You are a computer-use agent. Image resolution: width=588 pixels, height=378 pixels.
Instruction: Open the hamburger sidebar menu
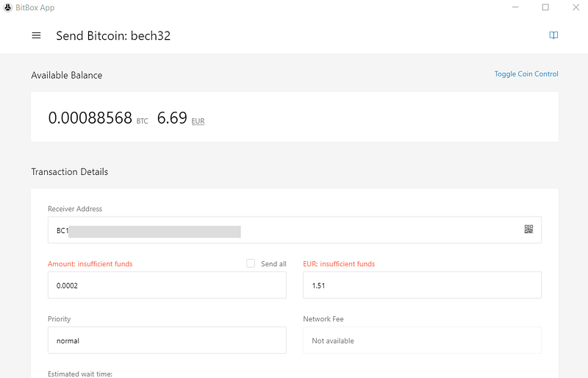coord(36,35)
